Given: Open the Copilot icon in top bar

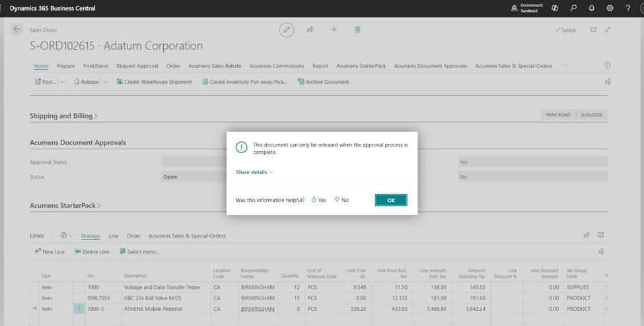Looking at the screenshot, I should pos(555,8).
